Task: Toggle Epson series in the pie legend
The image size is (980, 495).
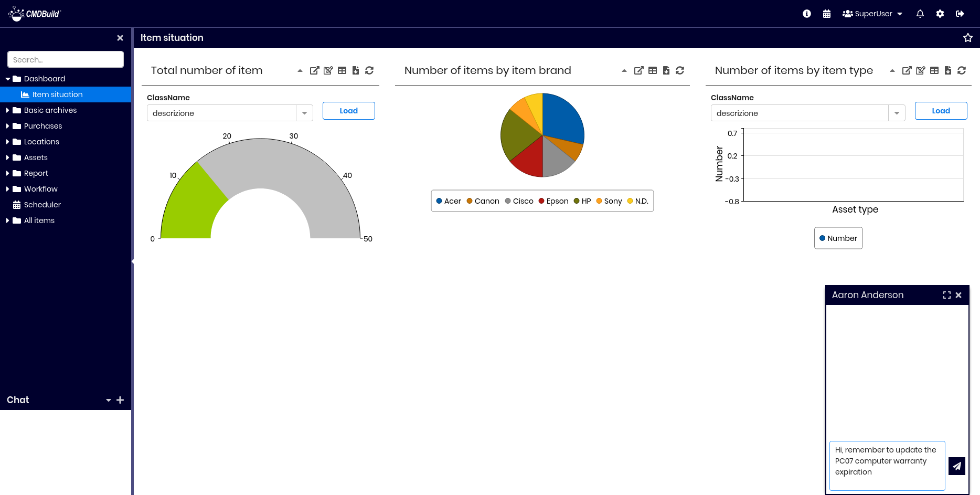Action: point(553,201)
